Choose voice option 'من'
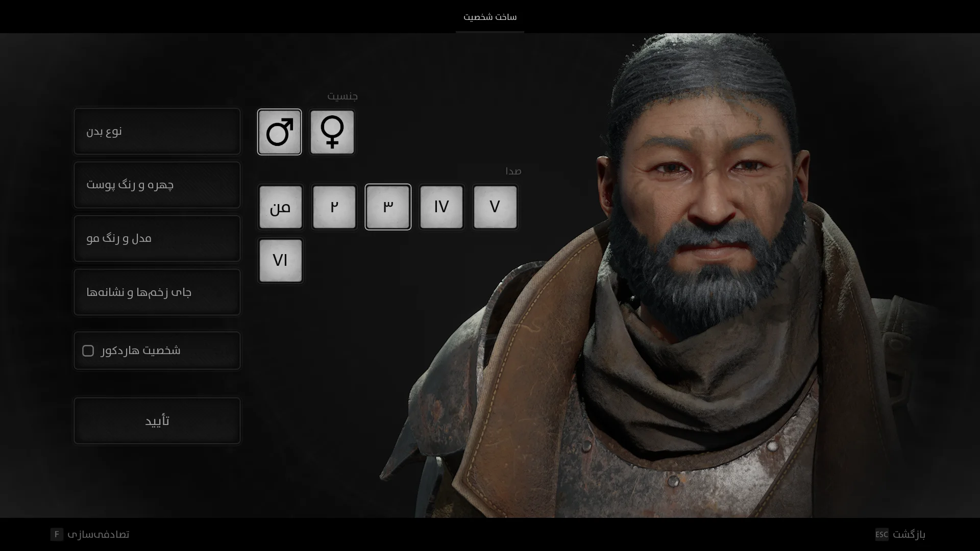Viewport: 980px width, 551px height. point(281,207)
